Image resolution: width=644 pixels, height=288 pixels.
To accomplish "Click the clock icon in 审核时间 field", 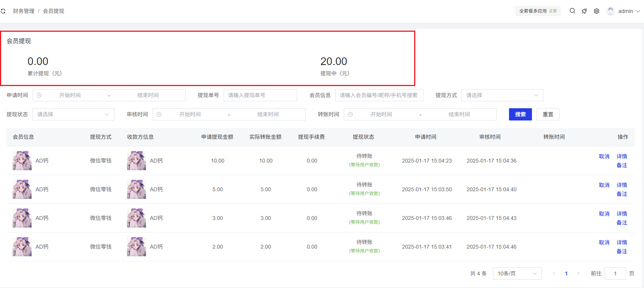I will click(159, 114).
